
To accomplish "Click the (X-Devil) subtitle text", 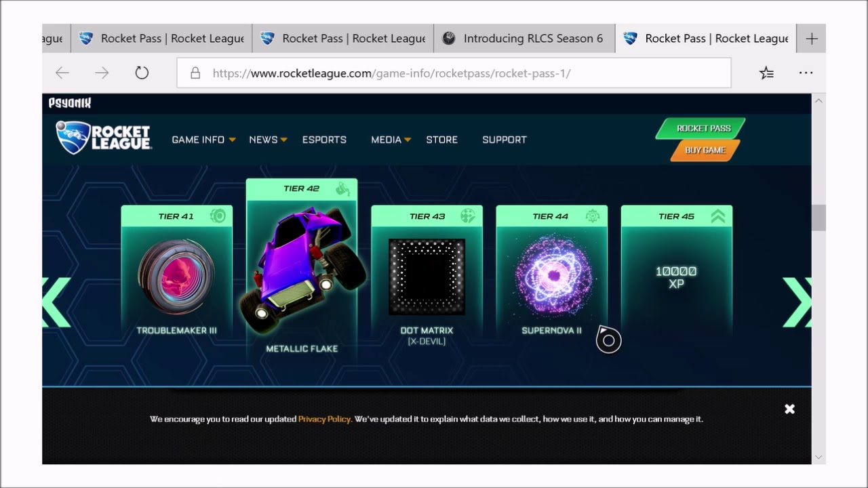I will 427,341.
